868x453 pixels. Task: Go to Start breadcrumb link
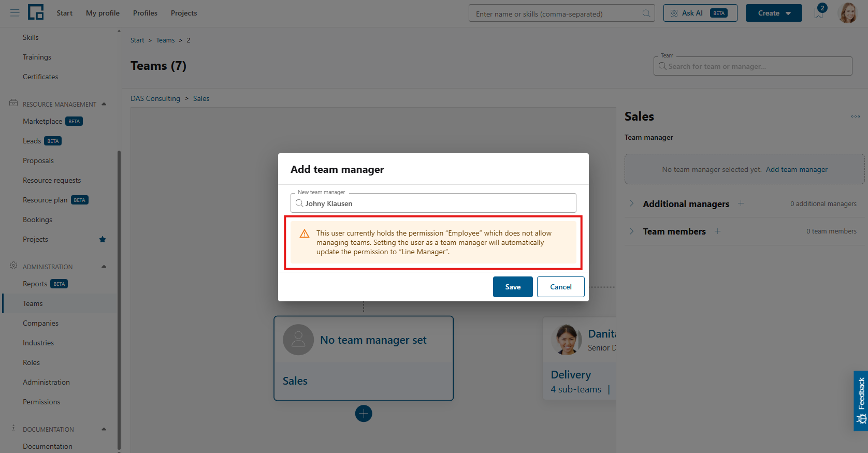pos(137,40)
